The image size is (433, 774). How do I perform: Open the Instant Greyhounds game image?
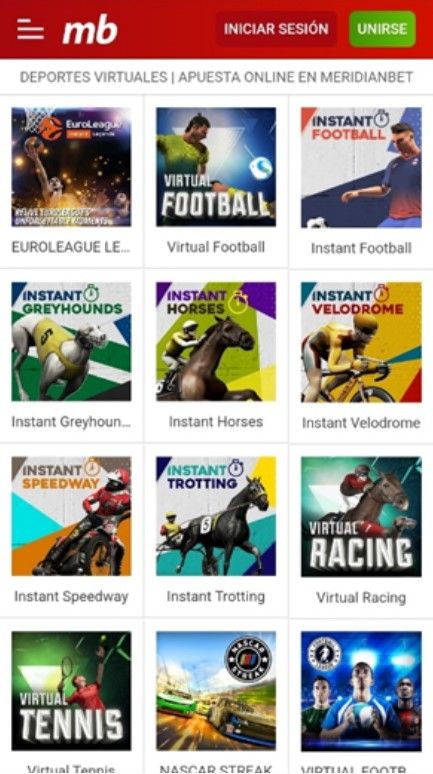pos(72,342)
